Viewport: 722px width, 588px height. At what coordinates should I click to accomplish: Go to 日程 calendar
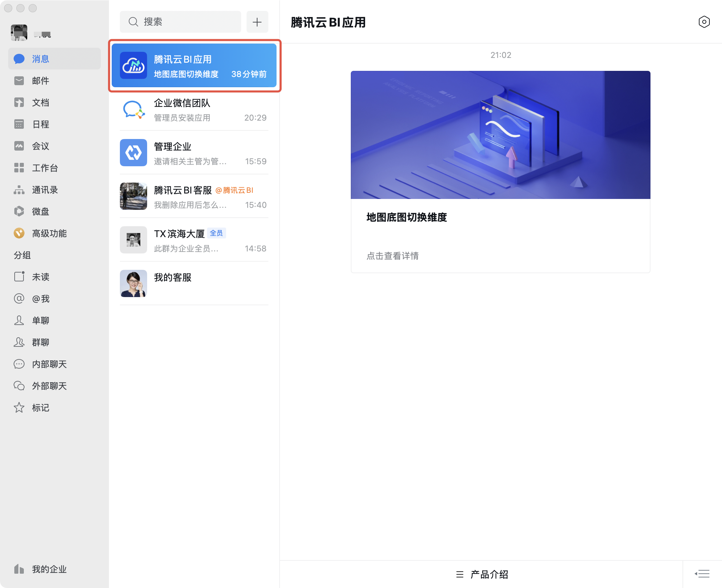pos(40,124)
